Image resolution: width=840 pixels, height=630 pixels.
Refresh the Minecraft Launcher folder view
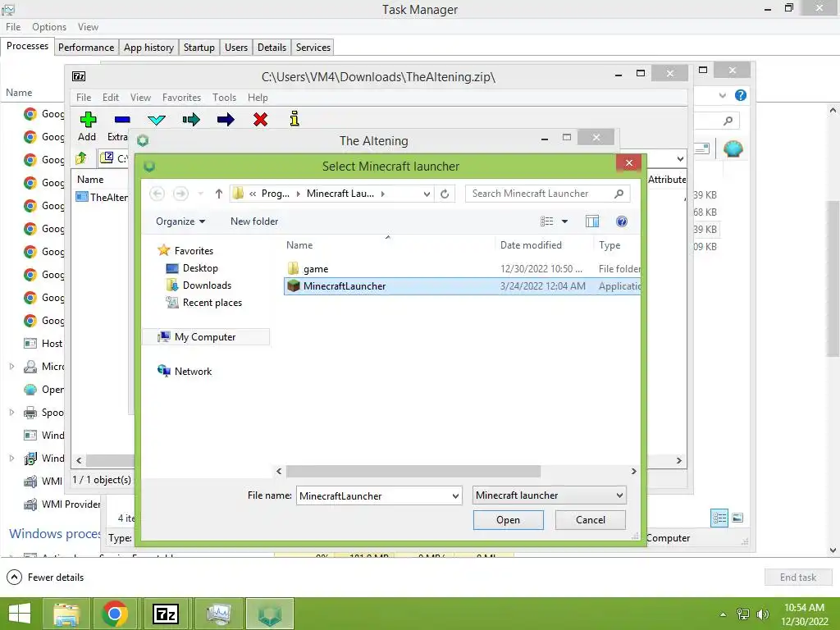click(445, 194)
